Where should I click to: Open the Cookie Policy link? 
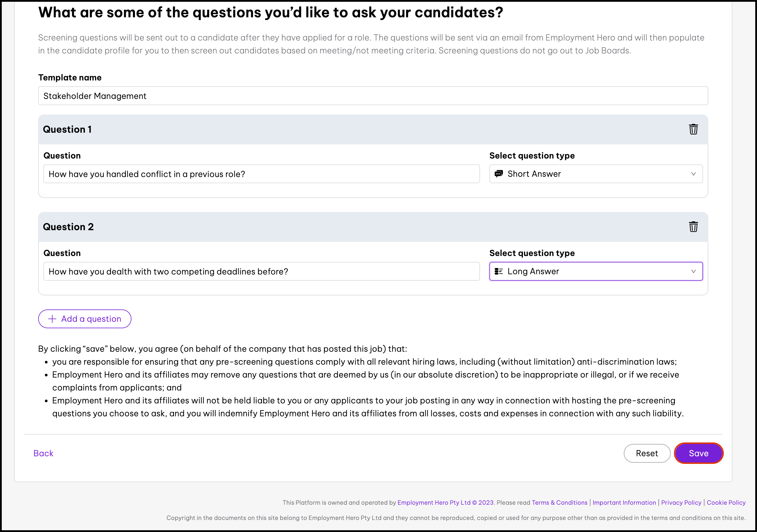pos(726,502)
